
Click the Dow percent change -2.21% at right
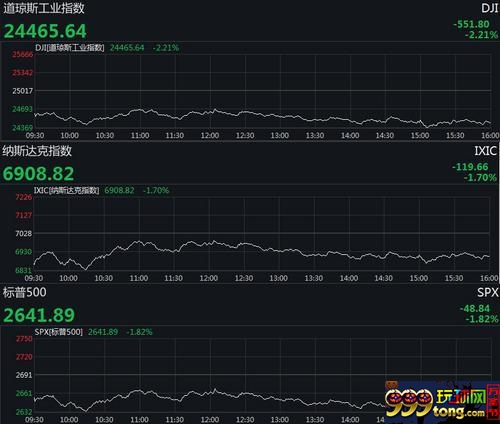[481, 34]
